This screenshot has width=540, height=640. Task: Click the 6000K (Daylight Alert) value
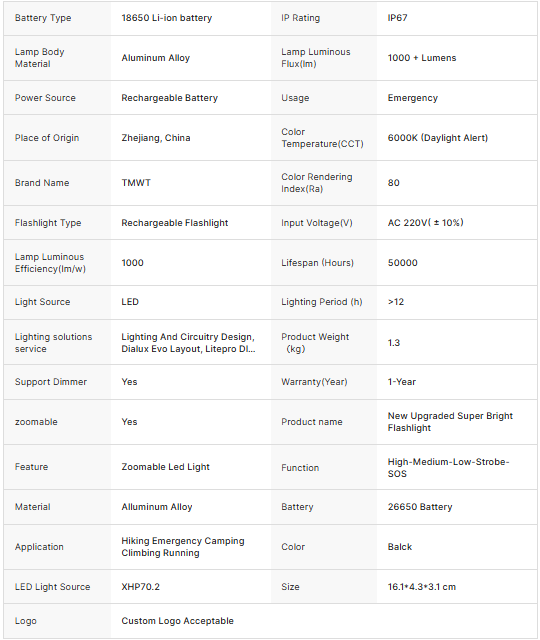[438, 138]
